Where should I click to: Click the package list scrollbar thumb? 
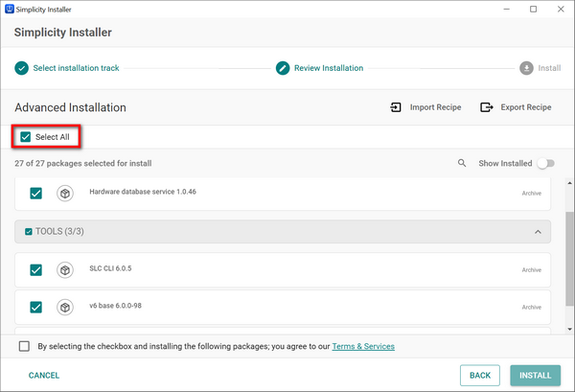[569, 259]
